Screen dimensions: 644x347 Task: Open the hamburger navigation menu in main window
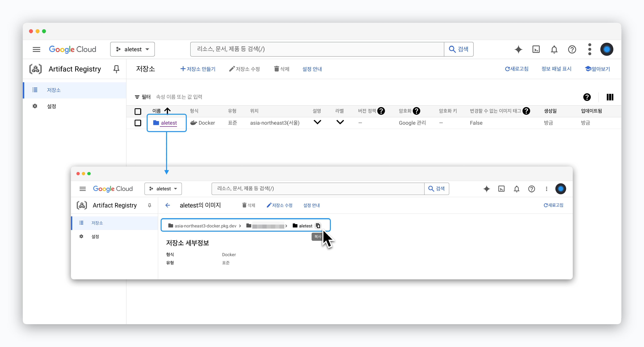click(x=37, y=49)
